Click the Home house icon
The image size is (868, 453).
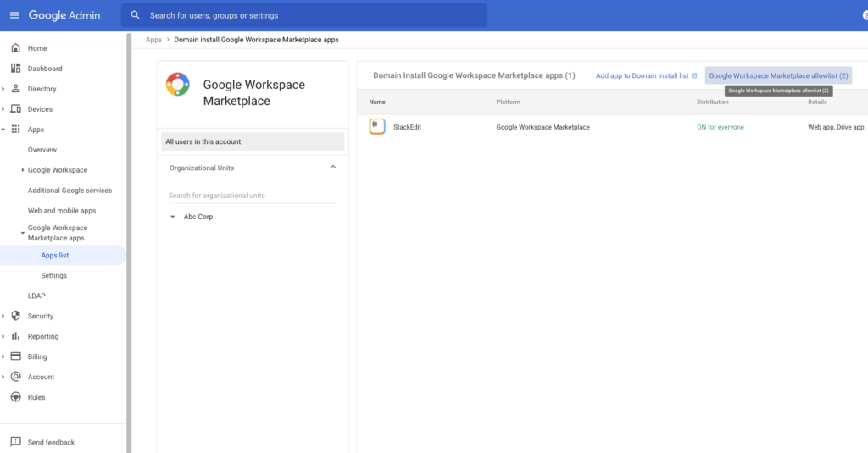15,48
